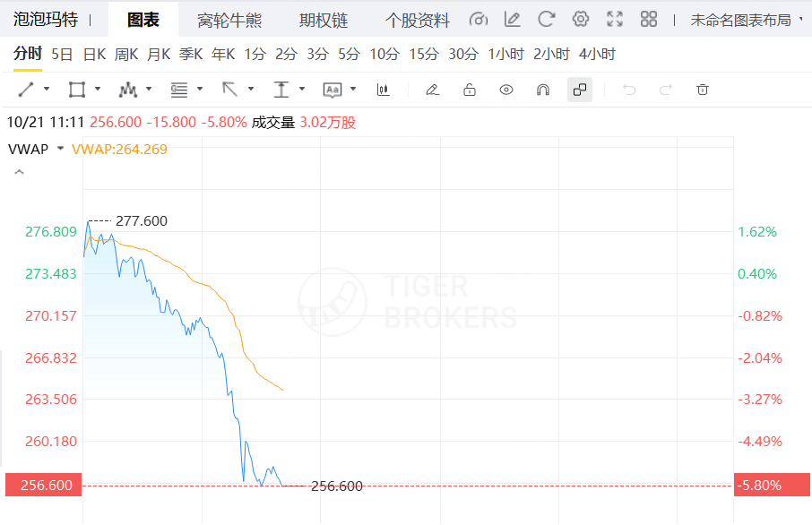
Task: Select the 1分 timeframe
Action: tap(255, 54)
